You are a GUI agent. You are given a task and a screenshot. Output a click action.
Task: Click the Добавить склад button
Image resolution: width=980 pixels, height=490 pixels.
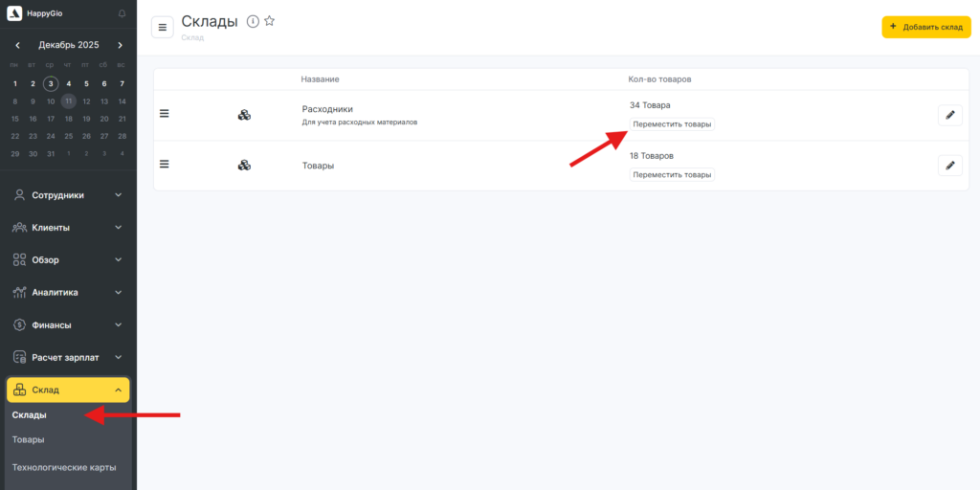pyautogui.click(x=925, y=27)
